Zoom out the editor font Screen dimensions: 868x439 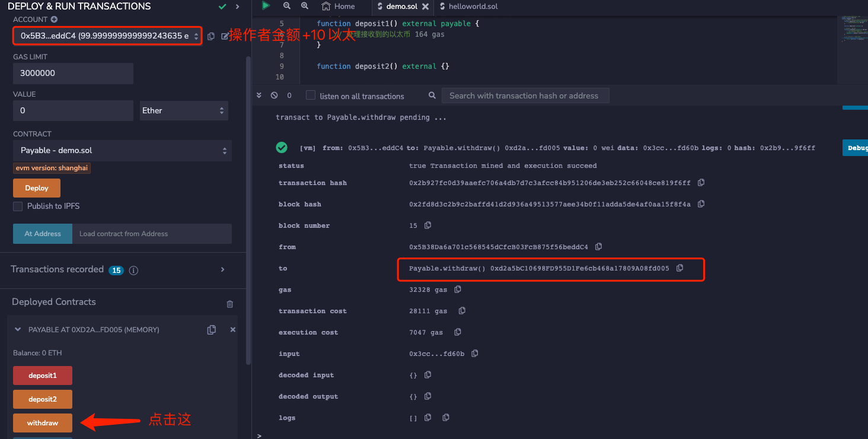pos(287,6)
